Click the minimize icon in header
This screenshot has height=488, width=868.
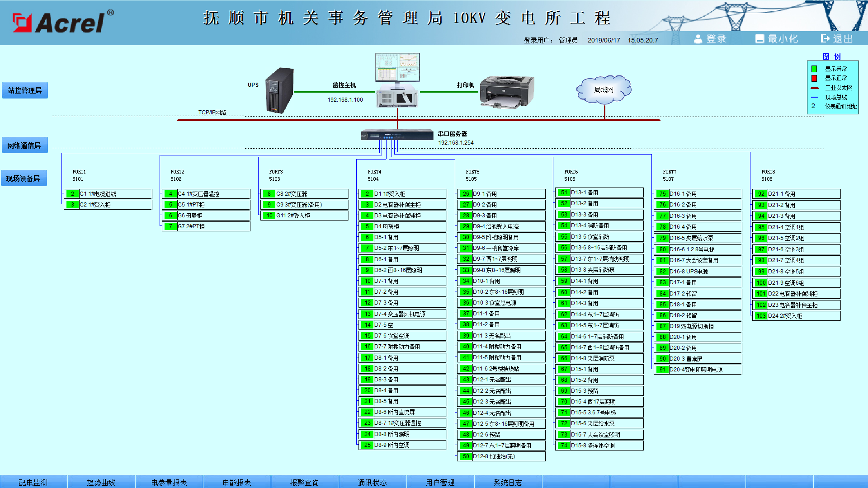(x=759, y=39)
